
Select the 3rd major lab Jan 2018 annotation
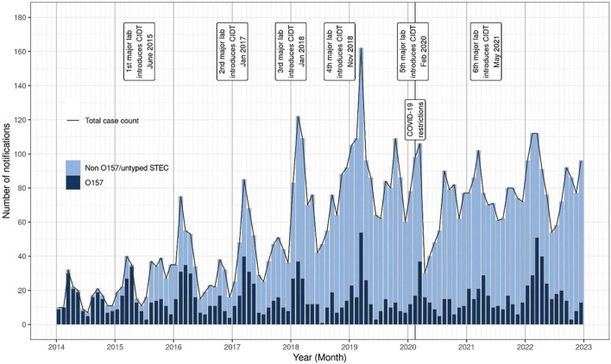point(291,52)
